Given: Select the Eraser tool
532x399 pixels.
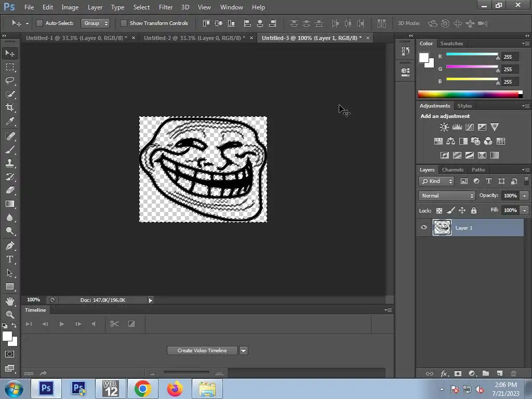Looking at the screenshot, I should point(10,190).
